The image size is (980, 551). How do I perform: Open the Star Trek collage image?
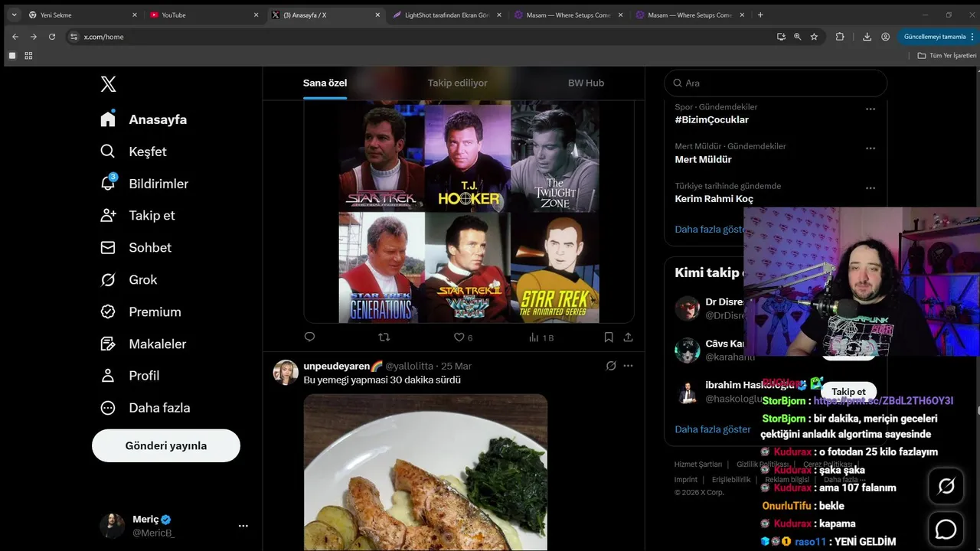469,214
